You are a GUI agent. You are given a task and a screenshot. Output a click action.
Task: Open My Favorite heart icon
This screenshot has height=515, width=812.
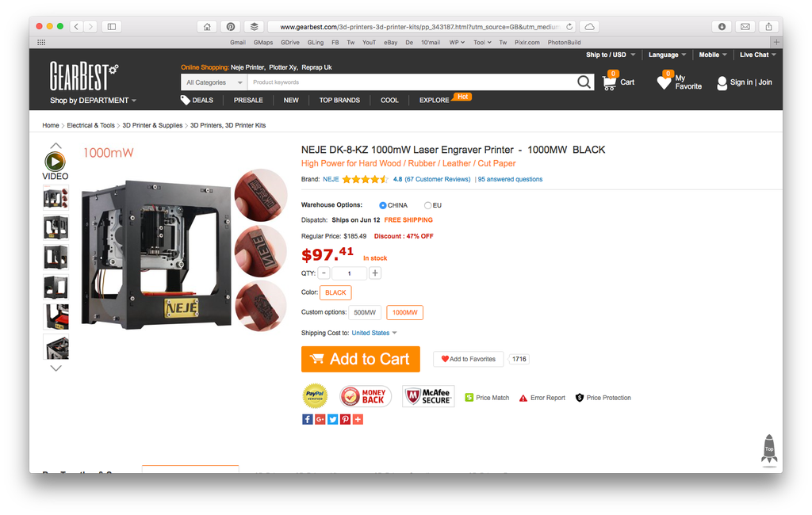[x=664, y=82]
